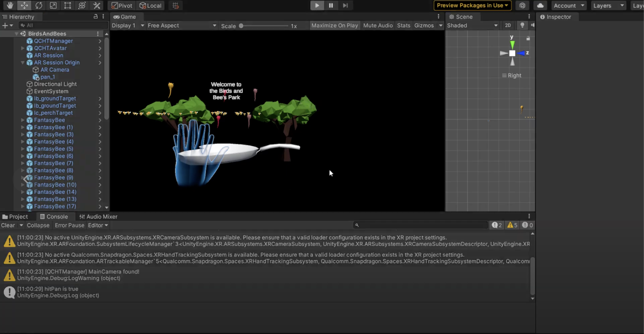The height and width of the screenshot is (334, 644).
Task: Click the Pause playback button
Action: coord(331,6)
